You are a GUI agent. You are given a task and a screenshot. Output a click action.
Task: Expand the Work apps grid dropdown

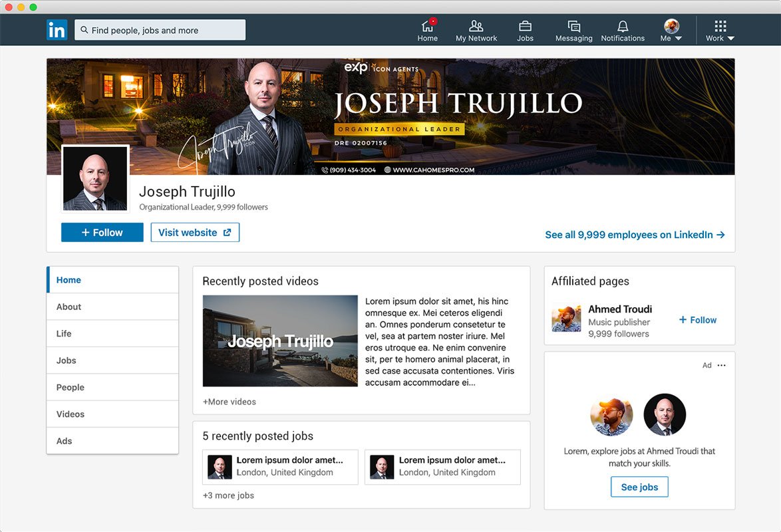tap(720, 31)
